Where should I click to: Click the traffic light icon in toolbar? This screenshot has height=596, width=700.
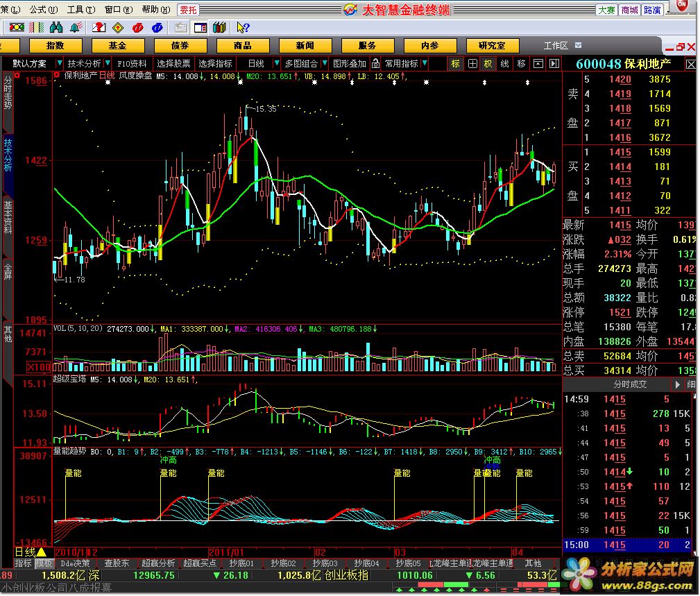[17, 28]
